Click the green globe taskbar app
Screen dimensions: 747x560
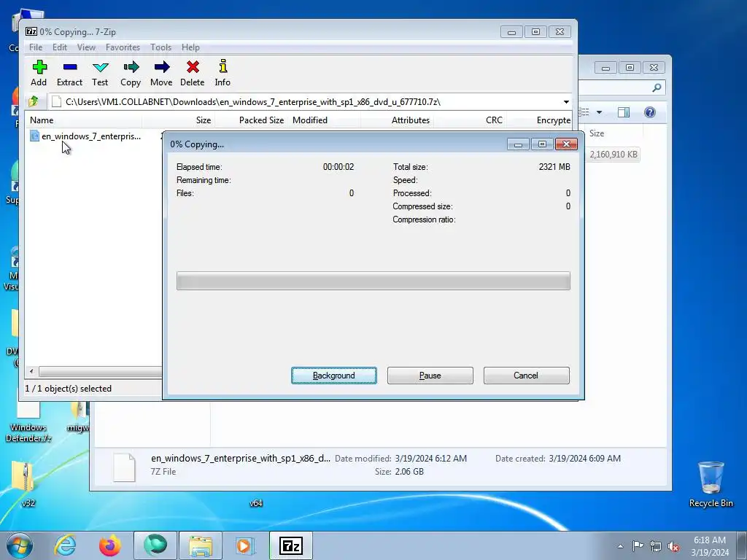155,545
